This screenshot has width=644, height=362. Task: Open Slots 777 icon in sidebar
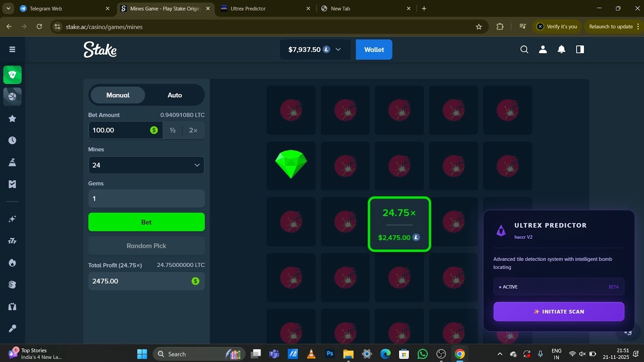pyautogui.click(x=13, y=241)
